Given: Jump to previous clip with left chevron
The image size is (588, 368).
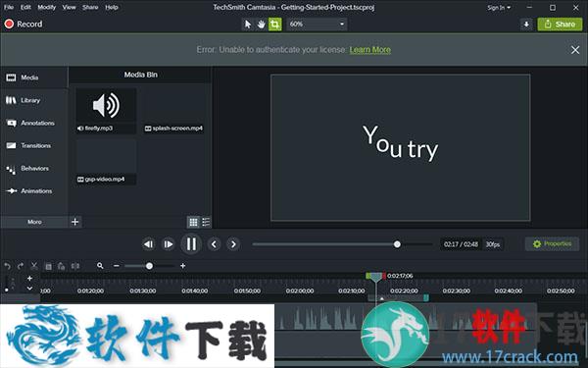Looking at the screenshot, I should 214,244.
